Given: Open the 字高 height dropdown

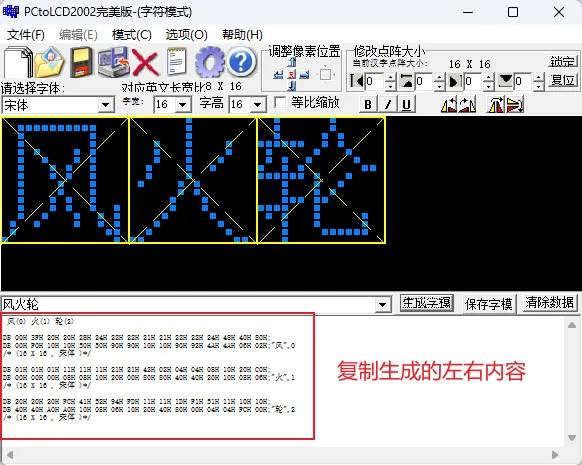Looking at the screenshot, I should [258, 105].
